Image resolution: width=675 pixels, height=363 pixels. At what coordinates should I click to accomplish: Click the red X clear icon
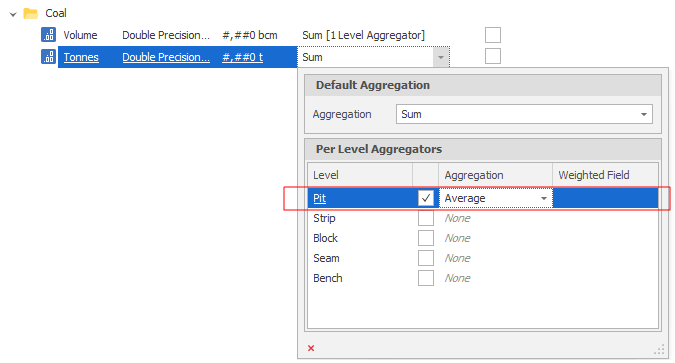(311, 348)
